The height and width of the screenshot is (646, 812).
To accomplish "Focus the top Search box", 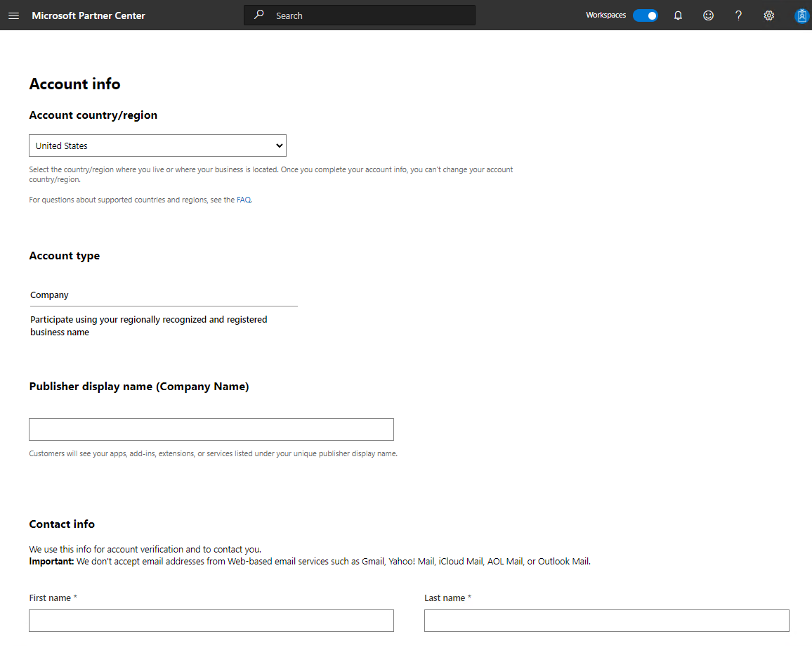I will point(360,15).
